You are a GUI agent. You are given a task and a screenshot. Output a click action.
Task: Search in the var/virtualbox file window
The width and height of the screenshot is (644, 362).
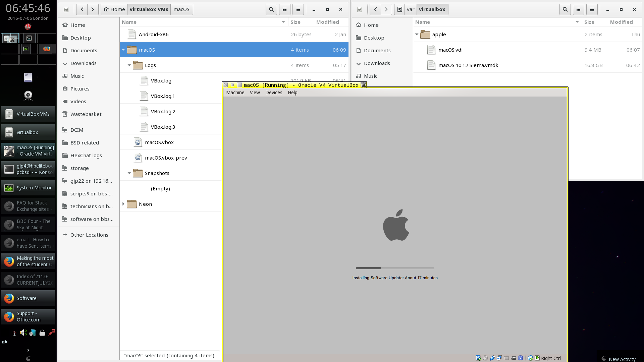pyautogui.click(x=565, y=9)
